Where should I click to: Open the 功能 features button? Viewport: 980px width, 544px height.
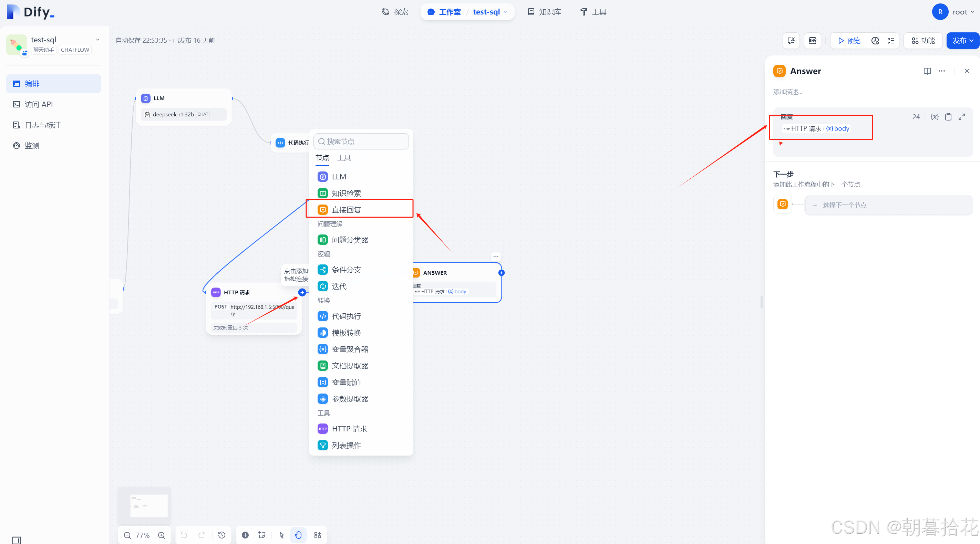pos(923,41)
